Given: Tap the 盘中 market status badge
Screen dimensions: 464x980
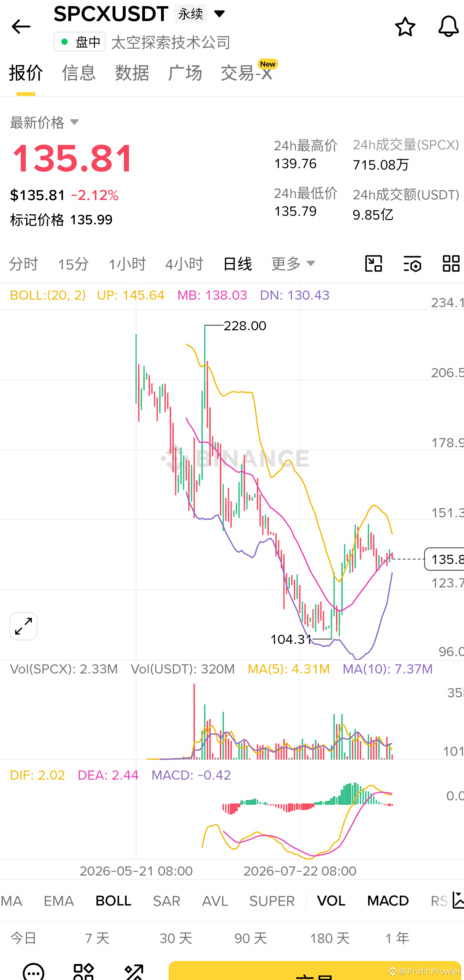Looking at the screenshot, I should click(x=80, y=42).
